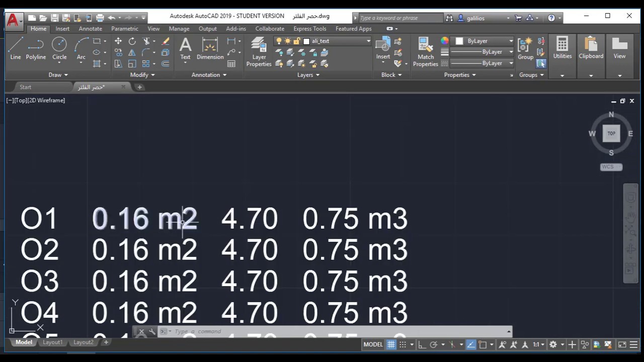Click the Trim scissors icon

[146, 41]
